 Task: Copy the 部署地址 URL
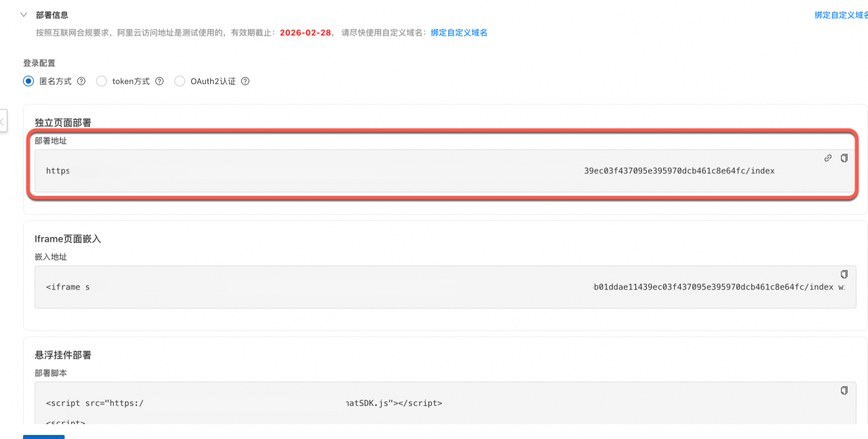[x=844, y=158]
